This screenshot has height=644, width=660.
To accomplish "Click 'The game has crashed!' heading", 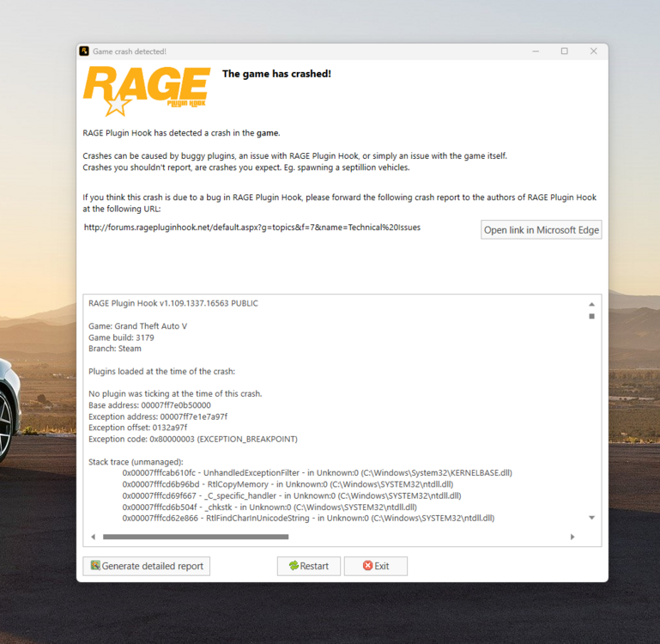I will pyautogui.click(x=276, y=74).
